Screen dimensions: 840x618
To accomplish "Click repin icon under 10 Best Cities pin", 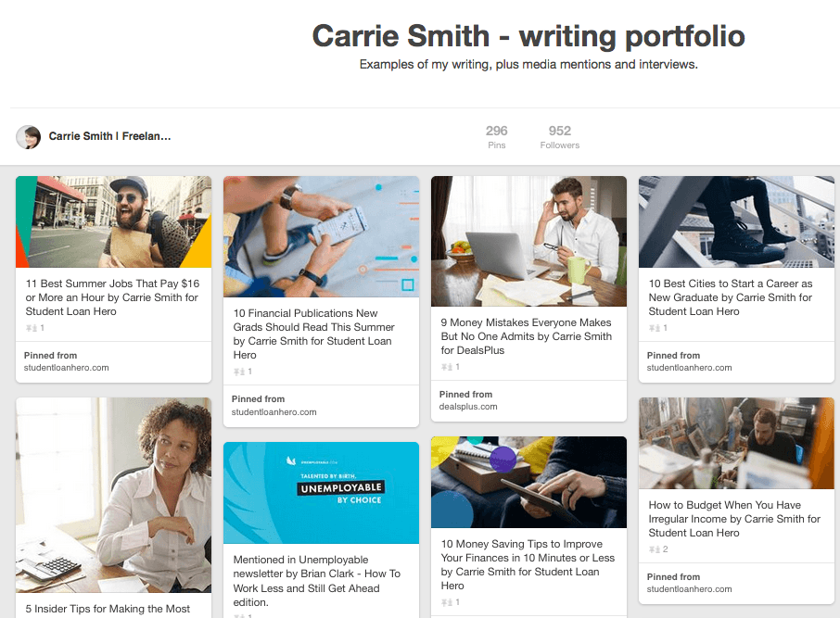I will coord(655,328).
